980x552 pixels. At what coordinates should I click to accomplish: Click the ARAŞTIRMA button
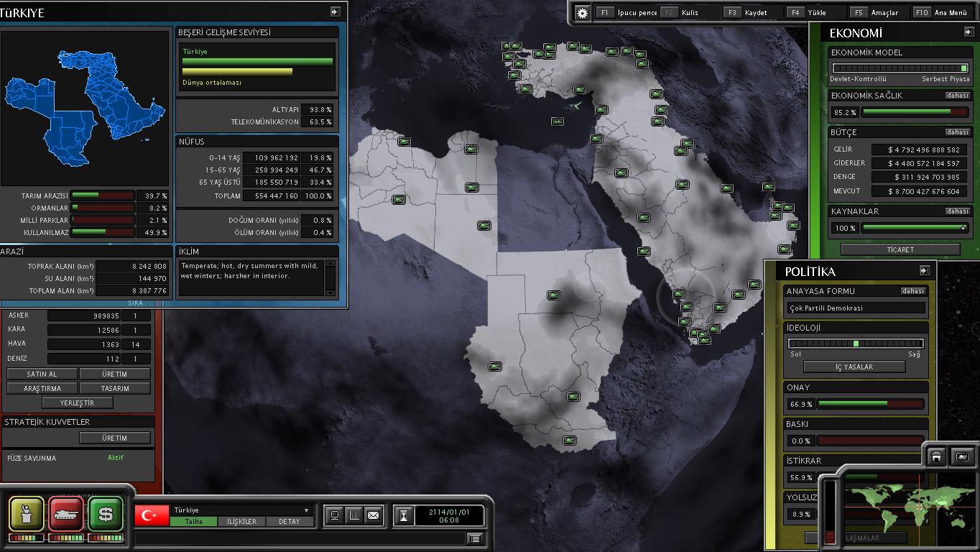(42, 388)
